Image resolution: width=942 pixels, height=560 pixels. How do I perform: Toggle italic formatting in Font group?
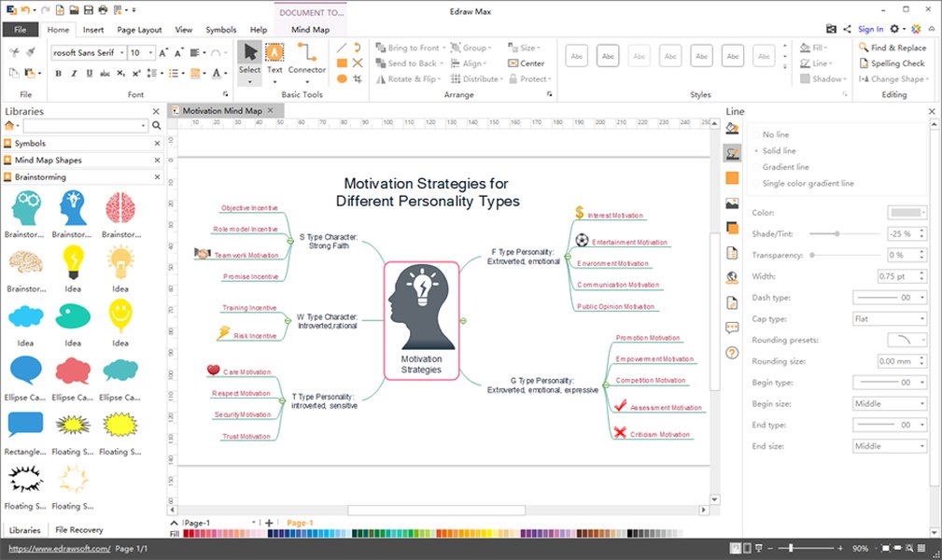pos(74,74)
